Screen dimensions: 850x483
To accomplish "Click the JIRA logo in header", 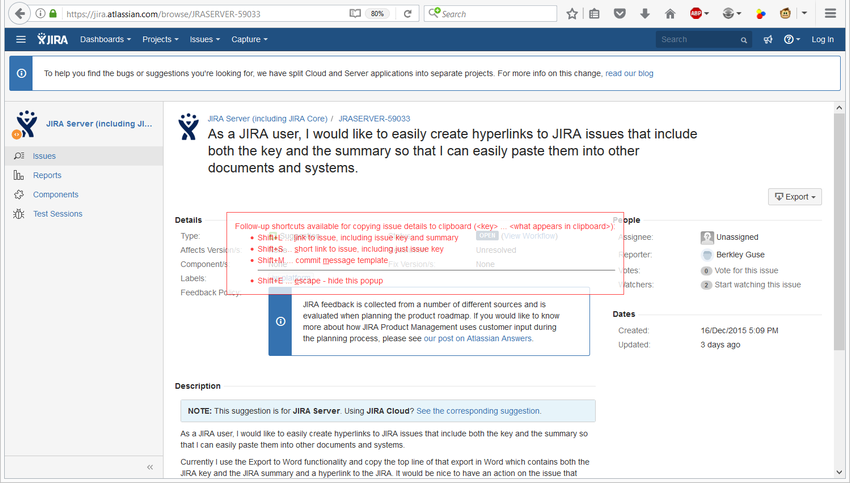I will 53,39.
